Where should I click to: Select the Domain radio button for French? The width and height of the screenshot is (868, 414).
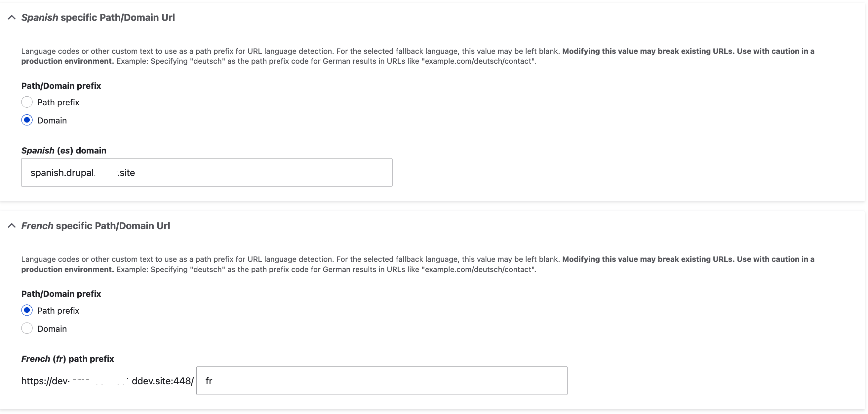click(27, 328)
